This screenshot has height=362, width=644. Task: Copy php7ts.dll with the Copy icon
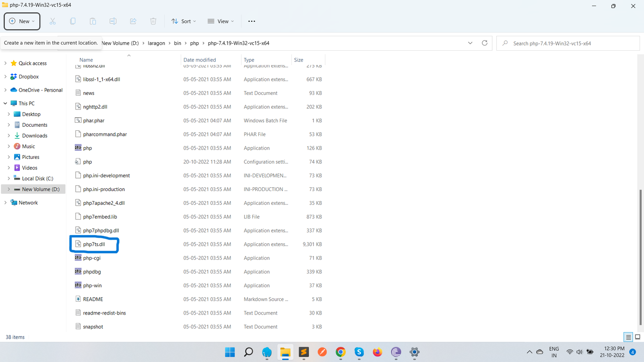click(x=72, y=21)
